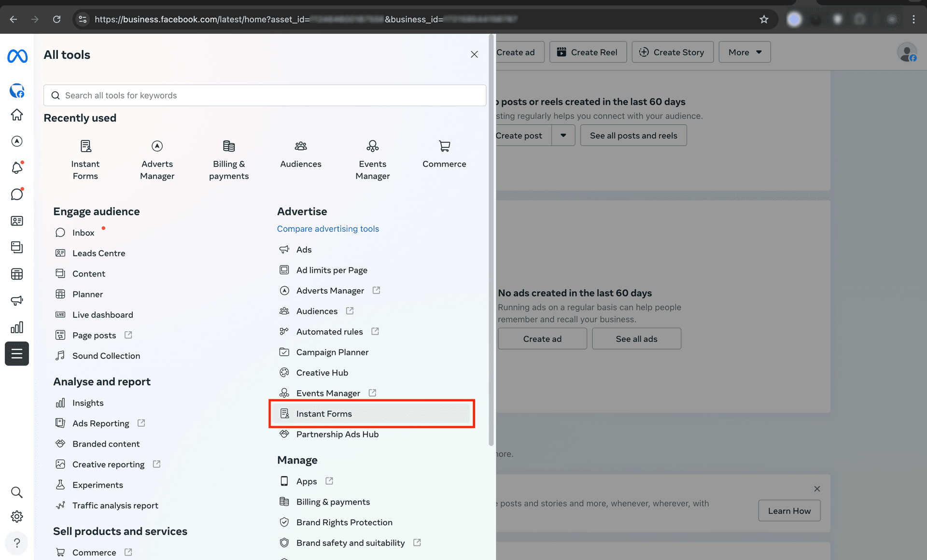Open the Insights chart icon in the sidebar
Viewport: 927px width, 560px height.
(17, 327)
